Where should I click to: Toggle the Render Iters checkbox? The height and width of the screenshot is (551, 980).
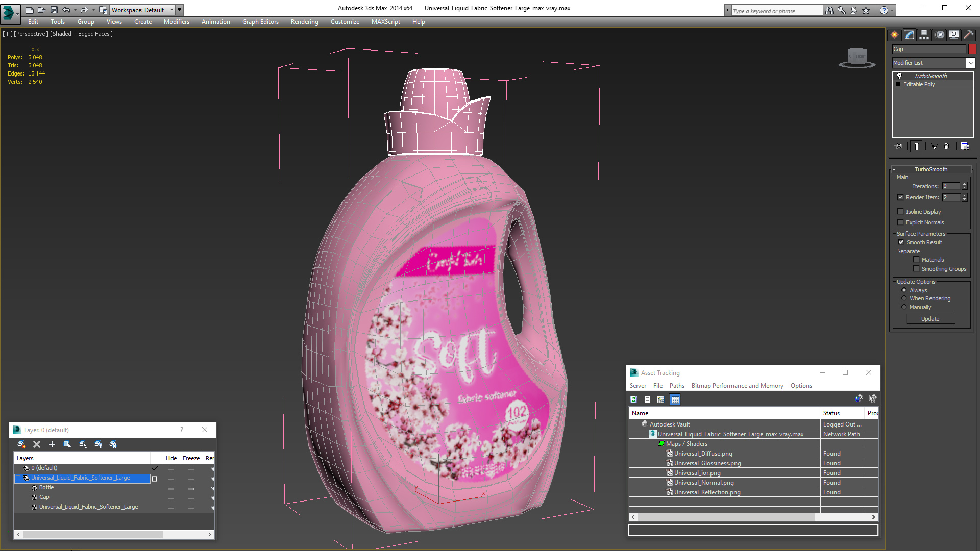pyautogui.click(x=900, y=197)
